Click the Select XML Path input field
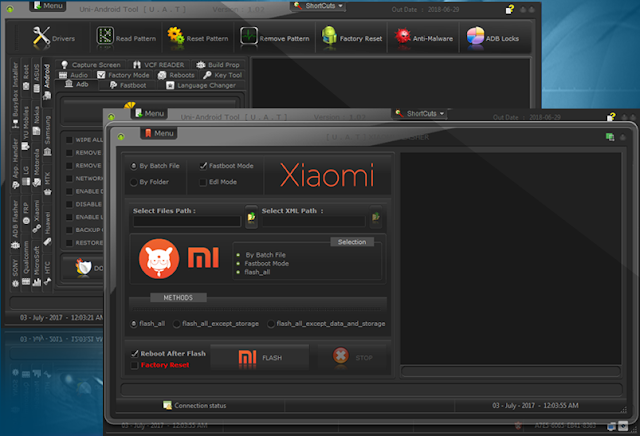Image resolution: width=640 pixels, height=436 pixels. [313, 221]
